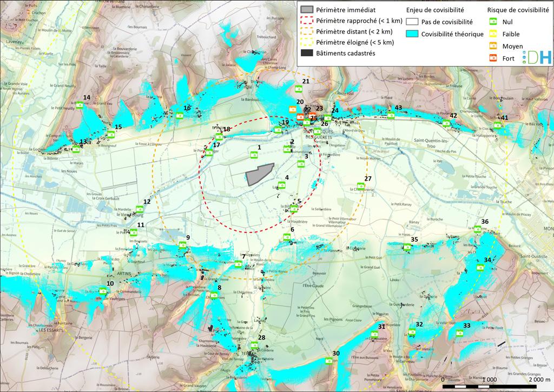Click camera marker 32

412,331
